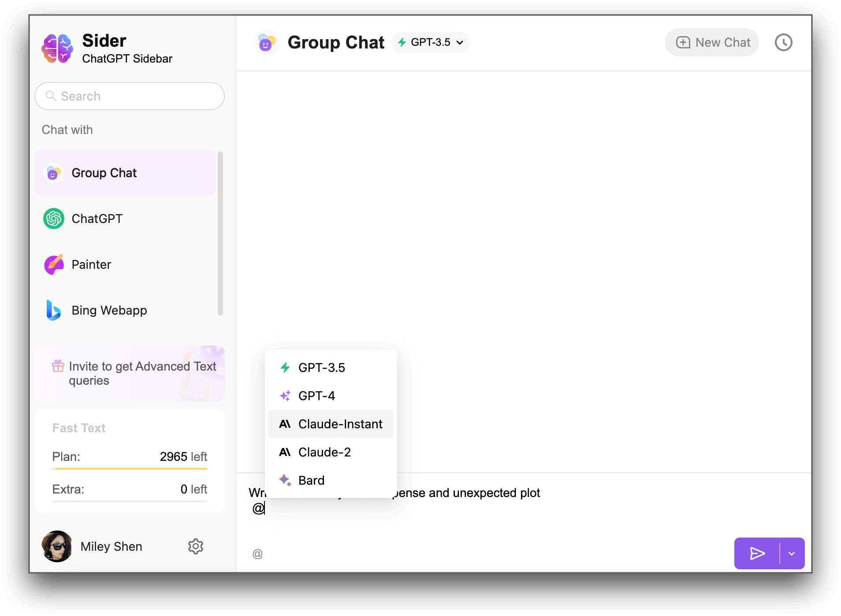
Task: Click the Group Chat header avatar icon
Action: pos(267,43)
